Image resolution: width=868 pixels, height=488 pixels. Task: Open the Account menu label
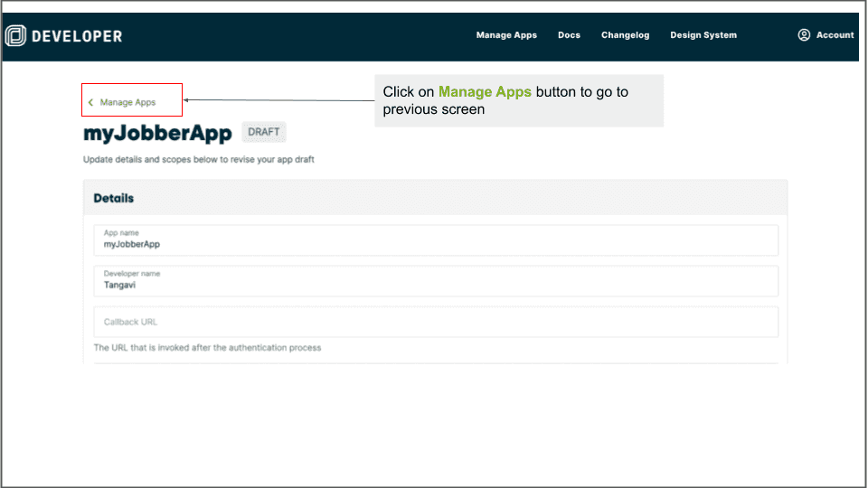point(835,35)
